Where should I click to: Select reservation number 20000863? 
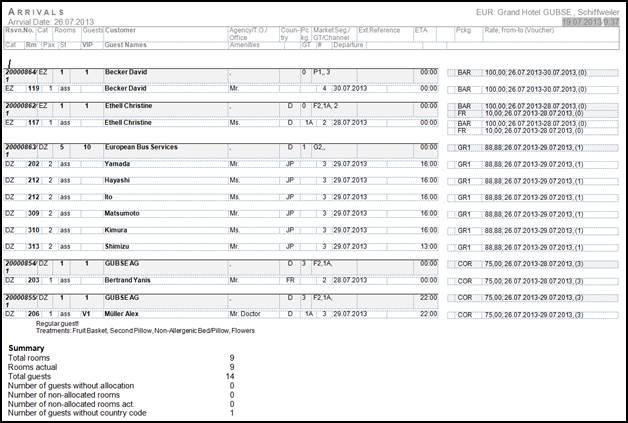click(x=21, y=147)
